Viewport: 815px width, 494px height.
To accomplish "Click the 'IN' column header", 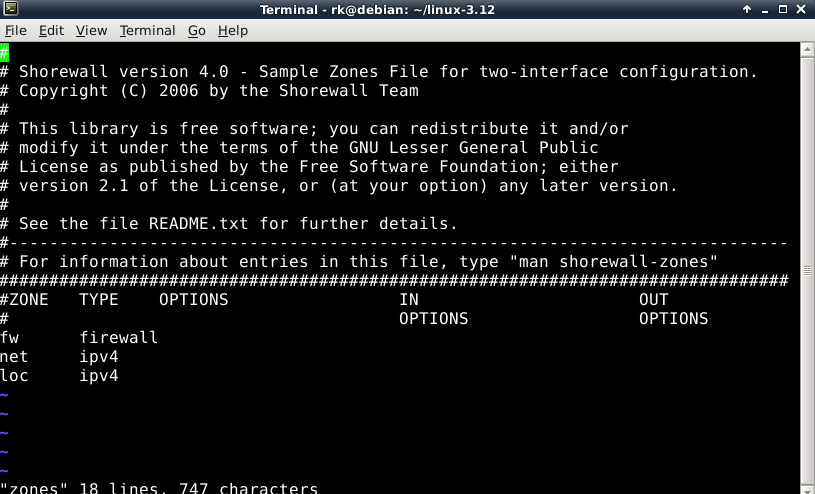I will pyautogui.click(x=409, y=300).
